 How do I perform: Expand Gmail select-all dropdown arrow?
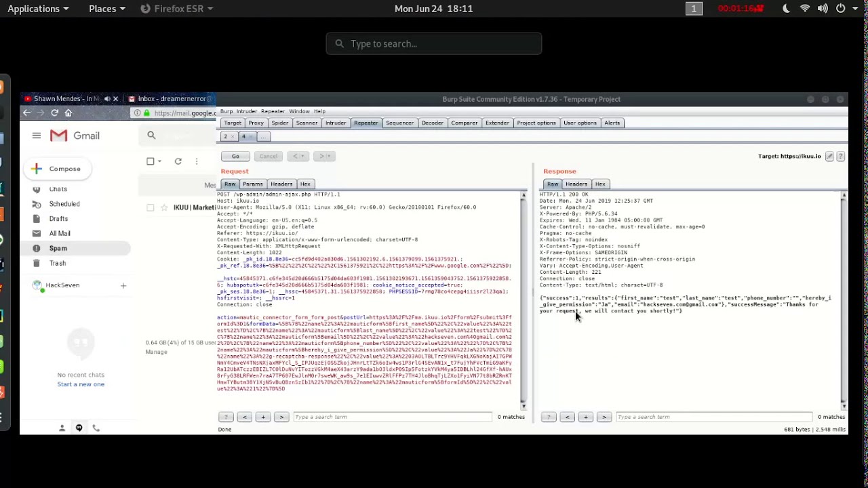coord(159,161)
